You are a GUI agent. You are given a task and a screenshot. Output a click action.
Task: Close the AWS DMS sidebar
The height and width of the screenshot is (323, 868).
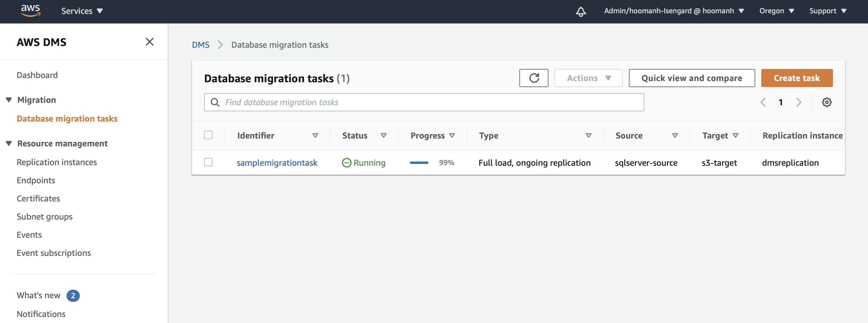click(x=150, y=42)
